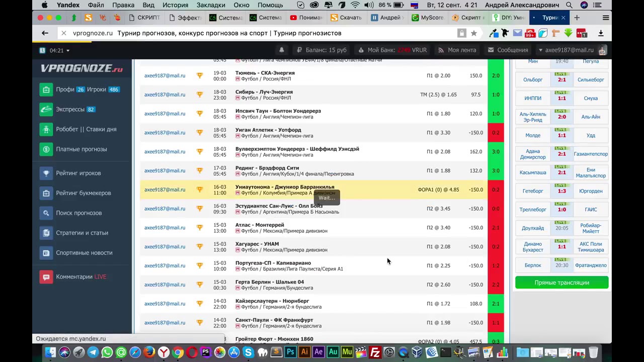This screenshot has height=362, width=644.
Task: Click 3:0 score cell of Вулверхэмптон row
Action: pyautogui.click(x=496, y=152)
